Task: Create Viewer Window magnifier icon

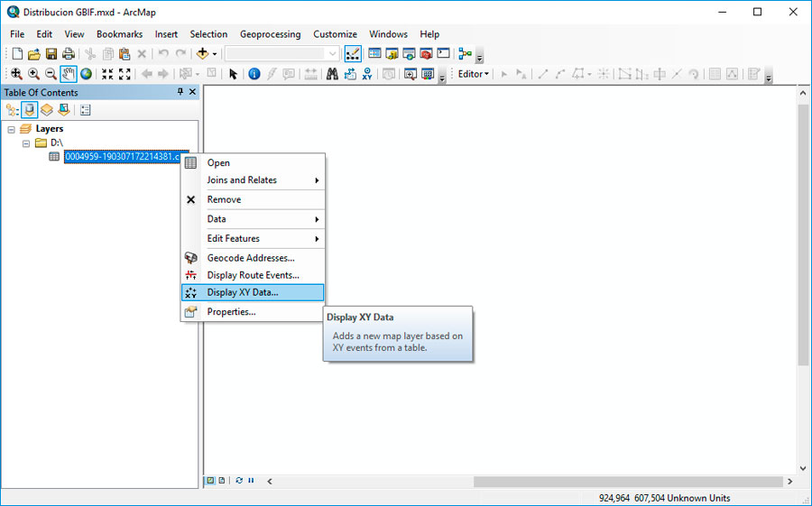Action: (411, 74)
